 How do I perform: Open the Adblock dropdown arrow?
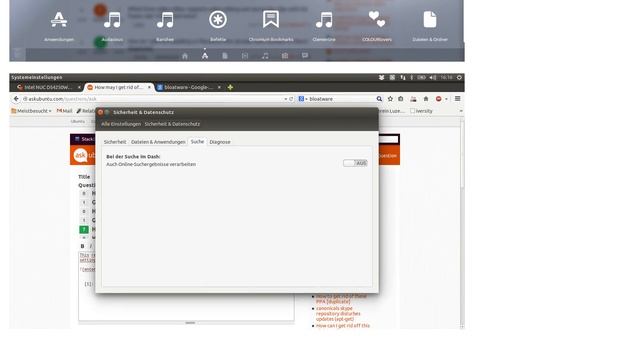tap(446, 99)
